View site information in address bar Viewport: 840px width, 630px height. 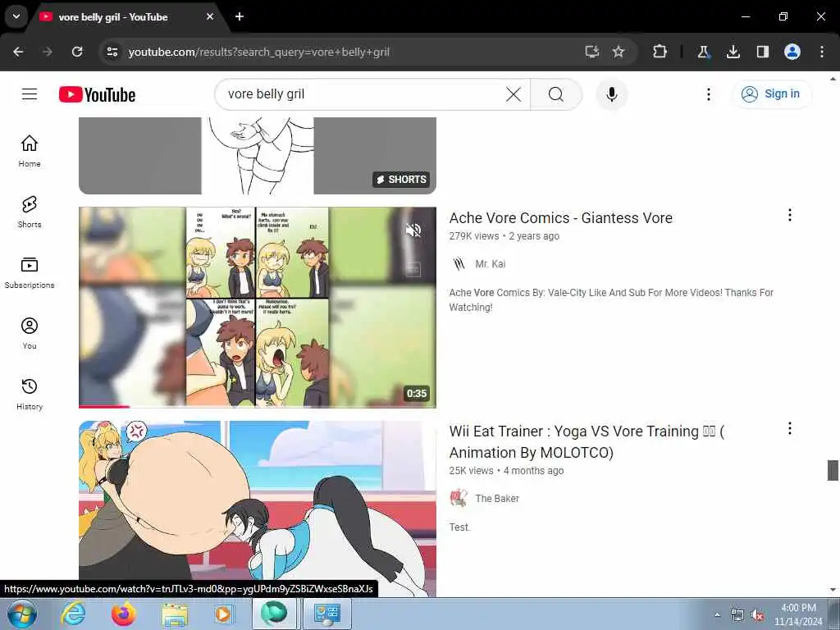click(x=112, y=52)
